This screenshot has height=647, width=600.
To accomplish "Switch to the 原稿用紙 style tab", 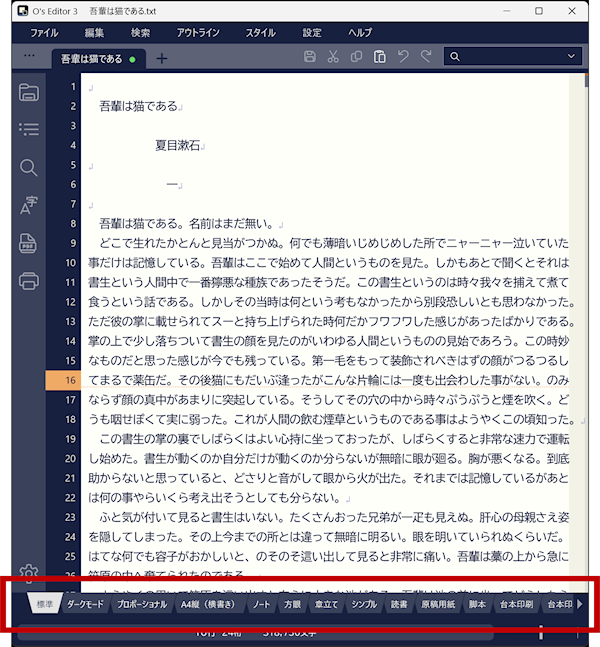I will click(x=438, y=604).
